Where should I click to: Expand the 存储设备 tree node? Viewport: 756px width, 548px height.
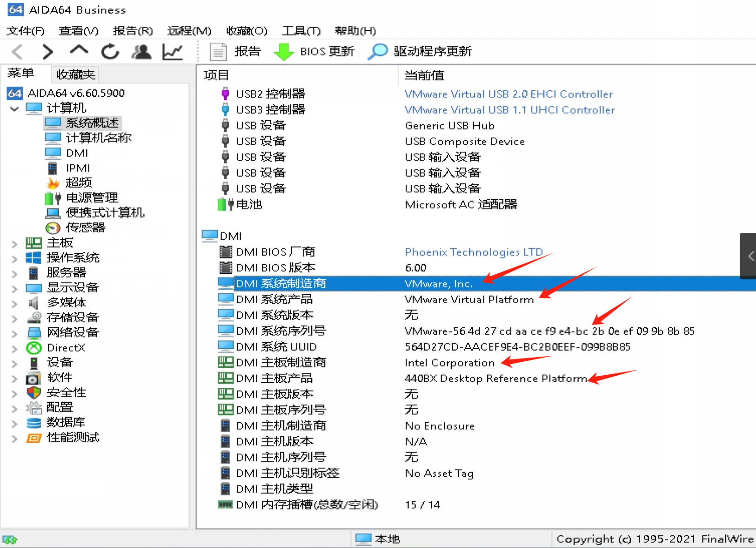[x=14, y=318]
